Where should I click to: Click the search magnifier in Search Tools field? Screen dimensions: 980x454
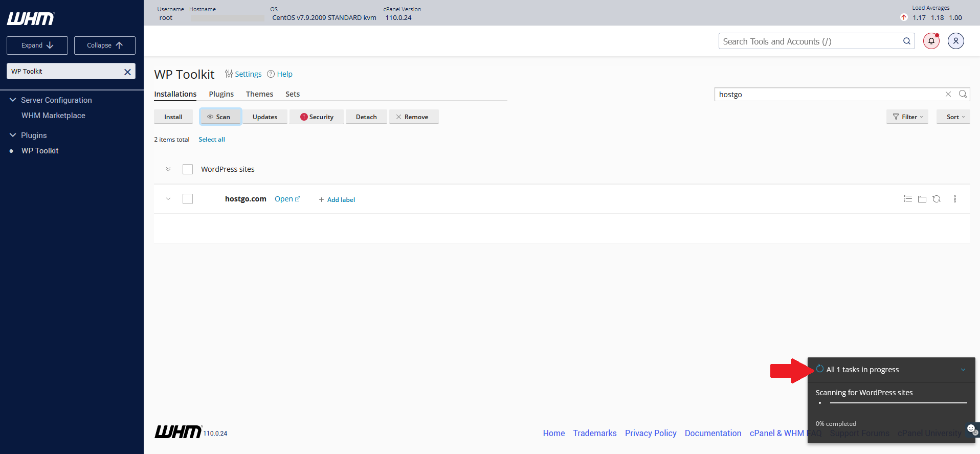[907, 41]
